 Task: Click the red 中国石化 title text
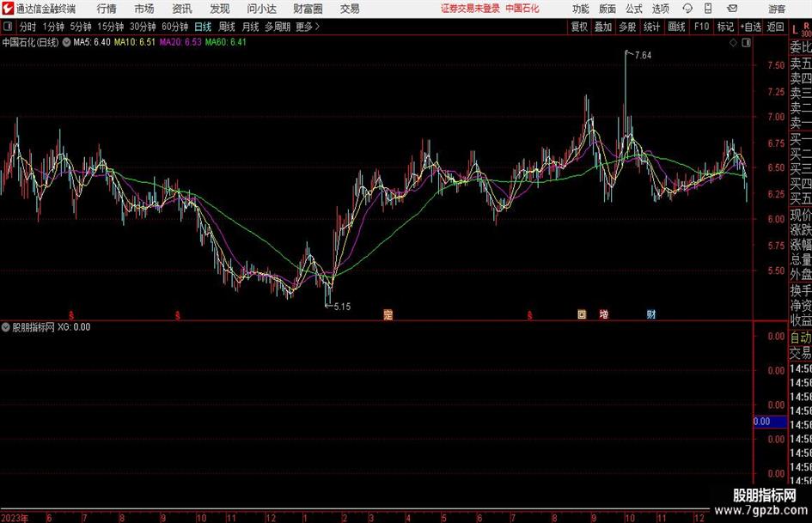tap(522, 9)
